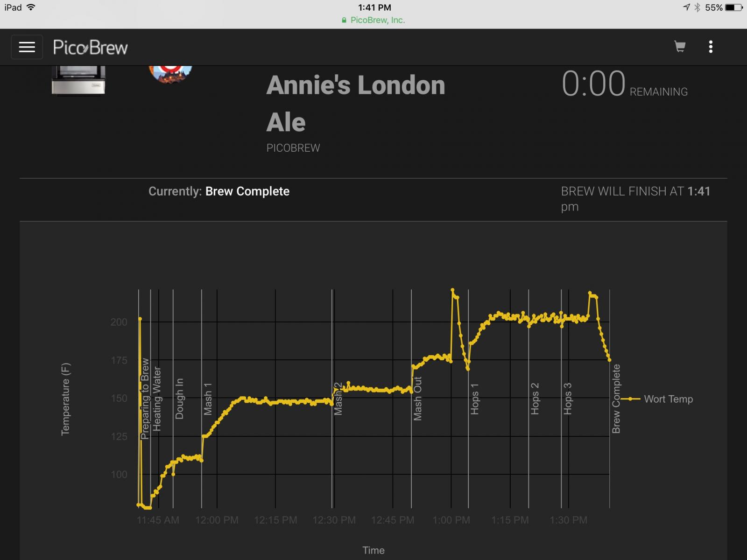
Task: Tap the brewing machine image
Action: tap(78, 80)
